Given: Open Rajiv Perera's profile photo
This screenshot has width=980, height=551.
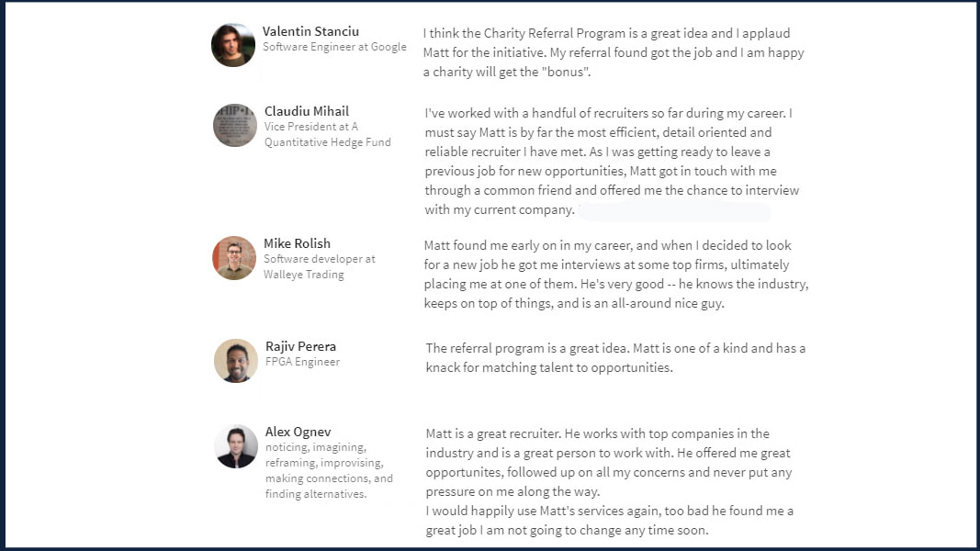Looking at the screenshot, I should (236, 361).
